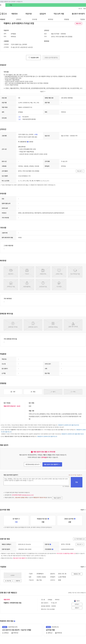Jump to 근무조건 section tab

pos(19,19)
